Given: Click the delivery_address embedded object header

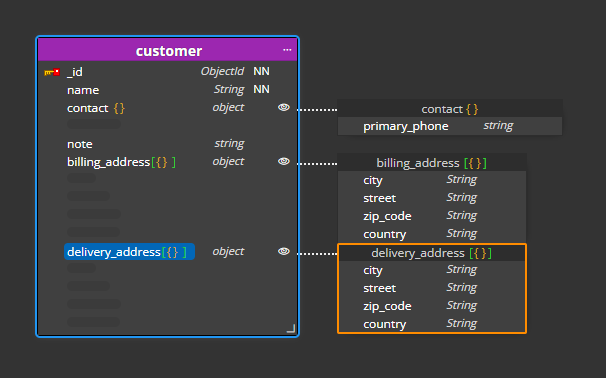Looking at the screenshot, I should (432, 253).
